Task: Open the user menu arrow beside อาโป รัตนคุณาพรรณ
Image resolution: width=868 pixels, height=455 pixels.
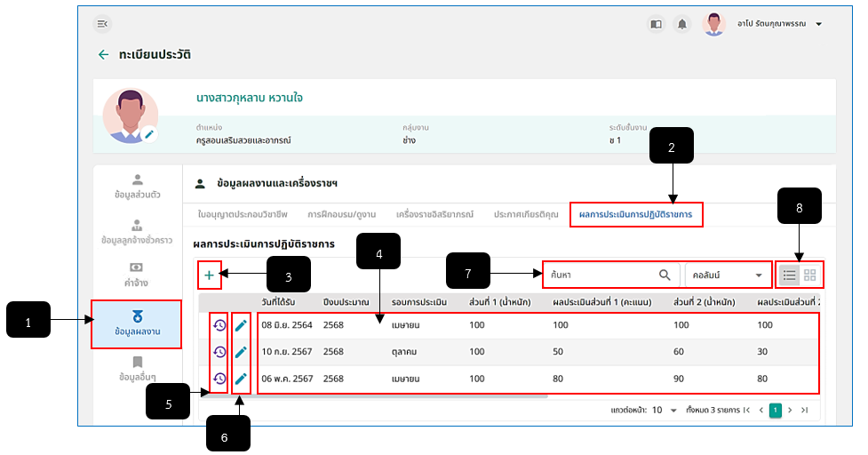Action: (x=819, y=24)
